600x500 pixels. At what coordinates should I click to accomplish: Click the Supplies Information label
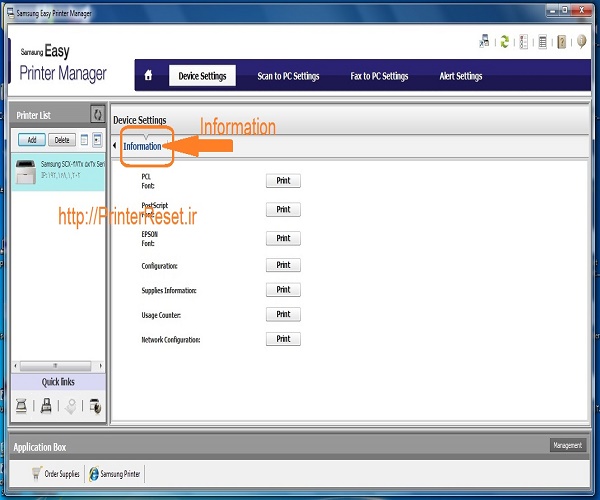(x=169, y=290)
